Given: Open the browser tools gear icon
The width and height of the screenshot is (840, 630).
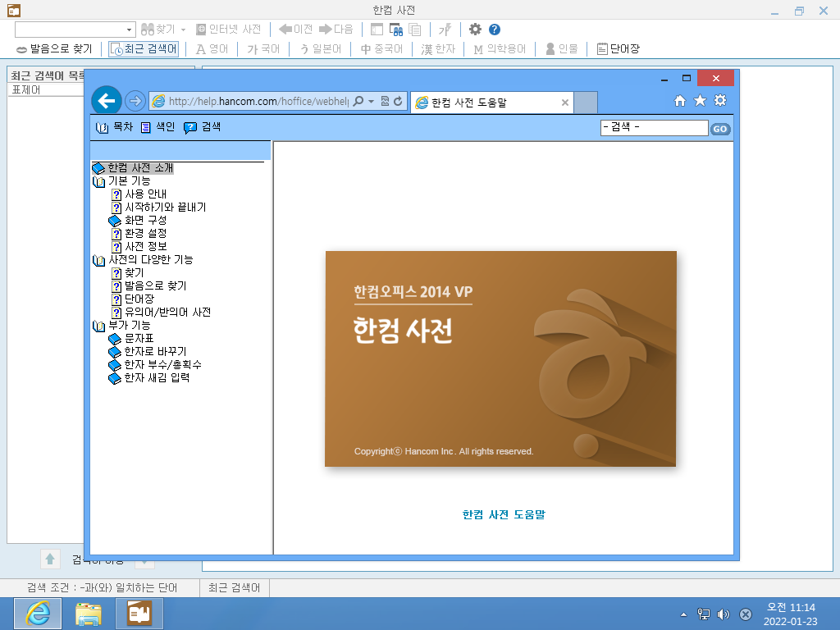Looking at the screenshot, I should pos(720,101).
